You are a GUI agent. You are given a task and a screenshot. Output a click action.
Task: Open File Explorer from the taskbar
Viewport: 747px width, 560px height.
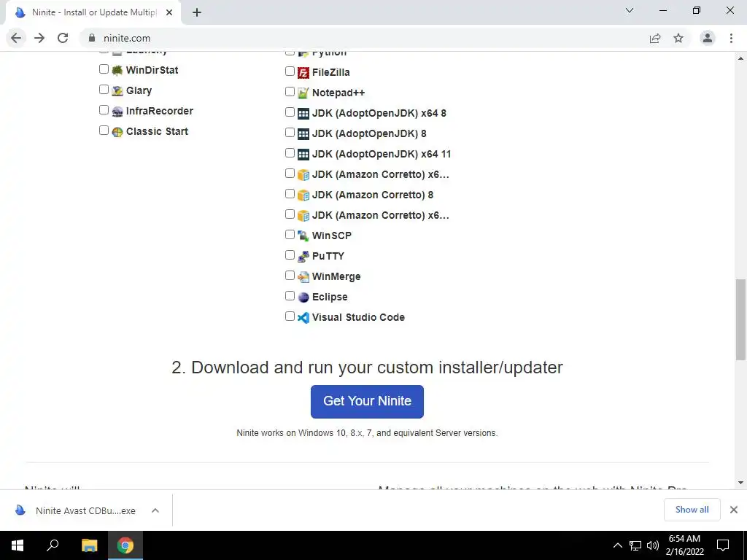tap(89, 545)
